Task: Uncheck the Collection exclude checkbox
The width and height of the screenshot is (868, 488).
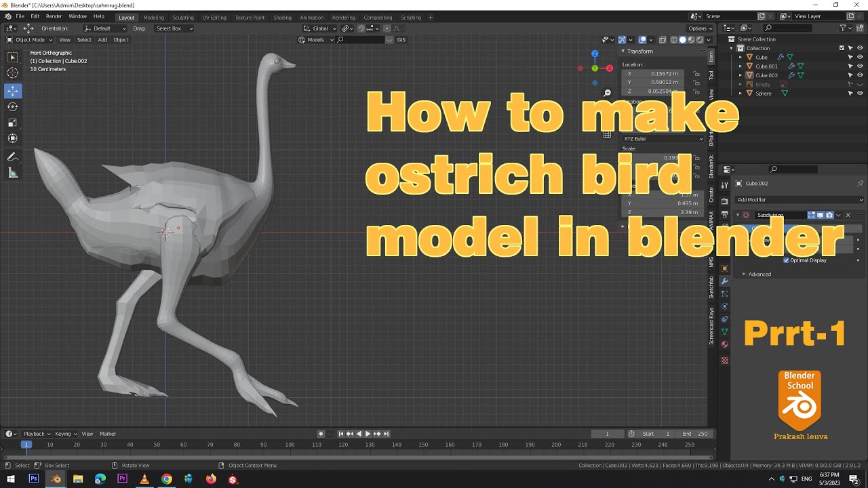Action: tap(842, 48)
